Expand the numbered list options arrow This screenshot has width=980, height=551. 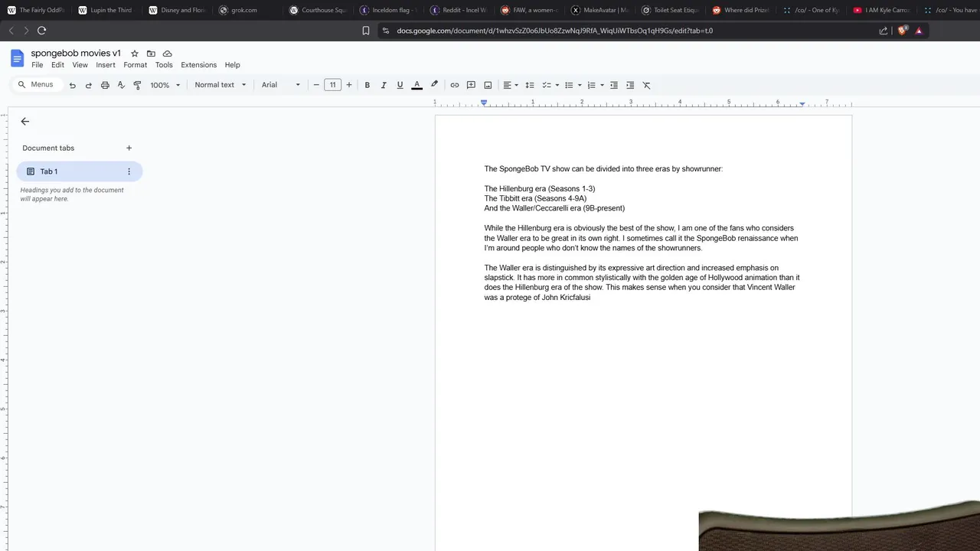pos(602,85)
